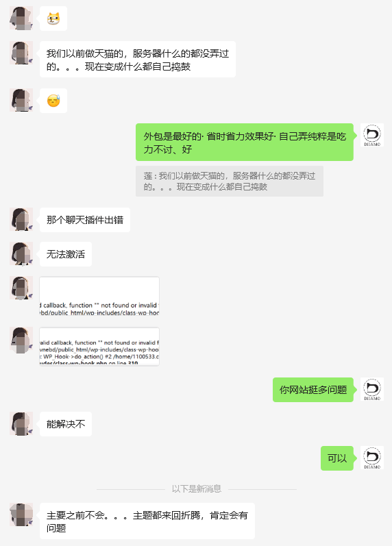392x546 pixels.
Task: Open second error screenshot mentioning WP_Hook
Action: coord(99,347)
